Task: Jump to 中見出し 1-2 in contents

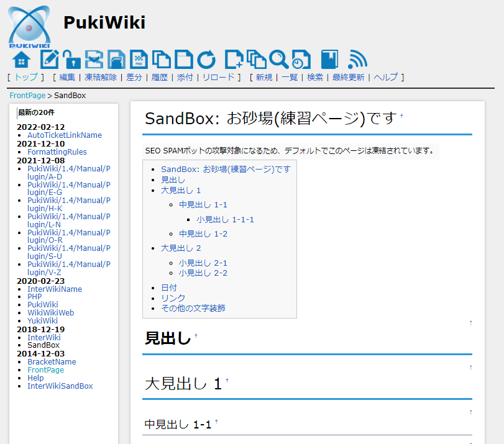Action: [x=203, y=234]
